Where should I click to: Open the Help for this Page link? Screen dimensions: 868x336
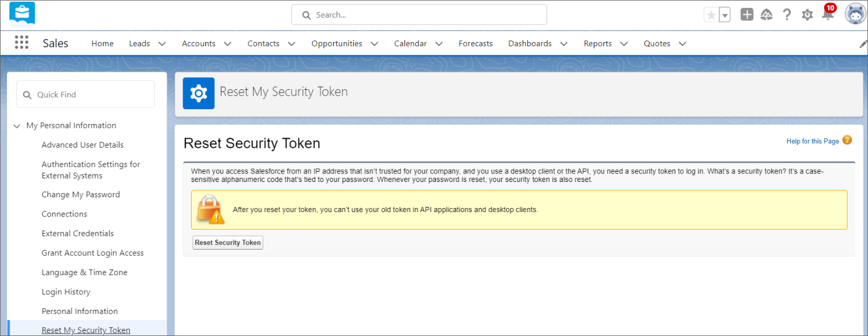point(812,141)
